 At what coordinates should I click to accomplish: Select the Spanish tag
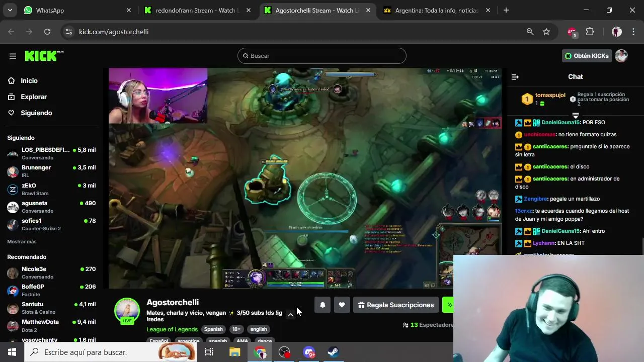[213, 329]
